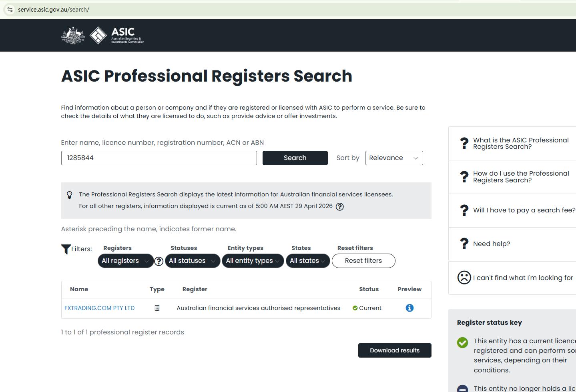Preview FXTRADING.COM PTY LTD details via info icon
Viewport: 576px width, 392px height.
coord(409,308)
